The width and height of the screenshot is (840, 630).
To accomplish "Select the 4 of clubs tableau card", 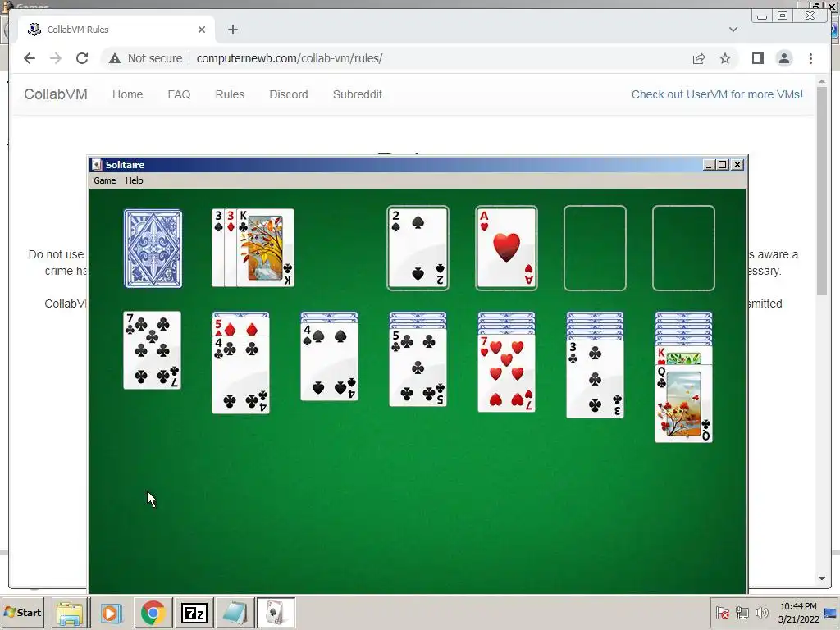I will 241,375.
